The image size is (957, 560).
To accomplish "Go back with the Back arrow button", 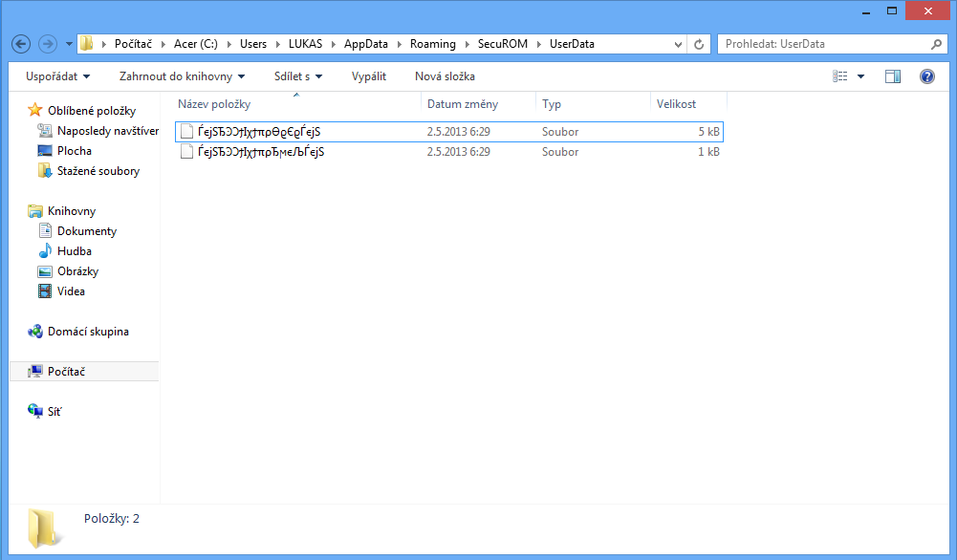I will (21, 44).
